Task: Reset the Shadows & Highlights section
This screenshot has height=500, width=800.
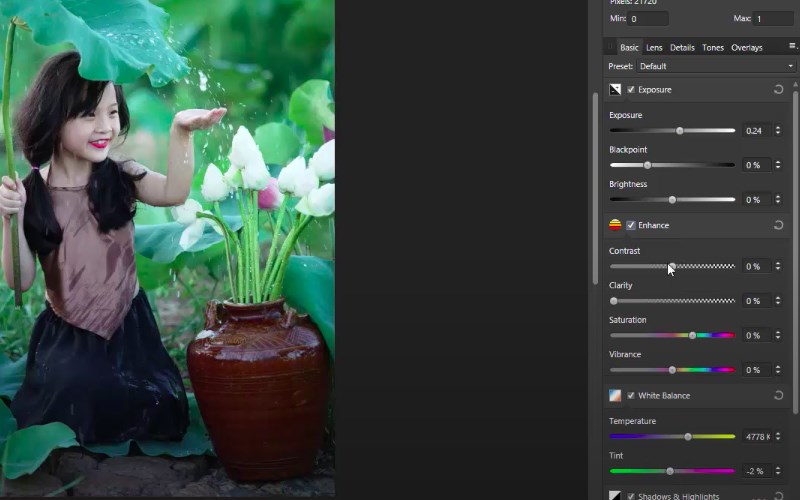Action: 778,495
